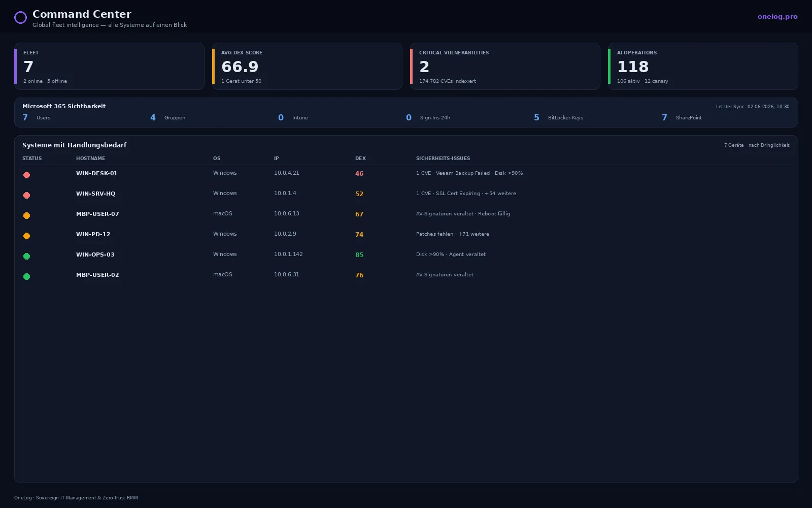Click the "7 Geräte · nach Dringlichkeit" label
Viewport: 812px width, 508px height.
(x=757, y=145)
